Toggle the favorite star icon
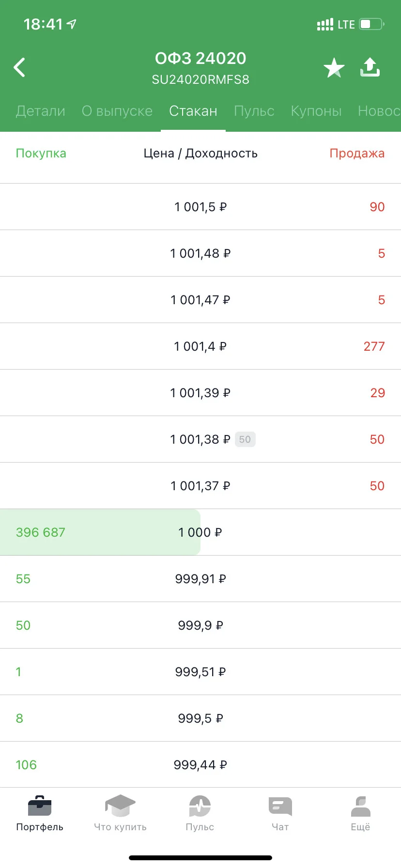401x868 pixels. pyautogui.click(x=334, y=68)
